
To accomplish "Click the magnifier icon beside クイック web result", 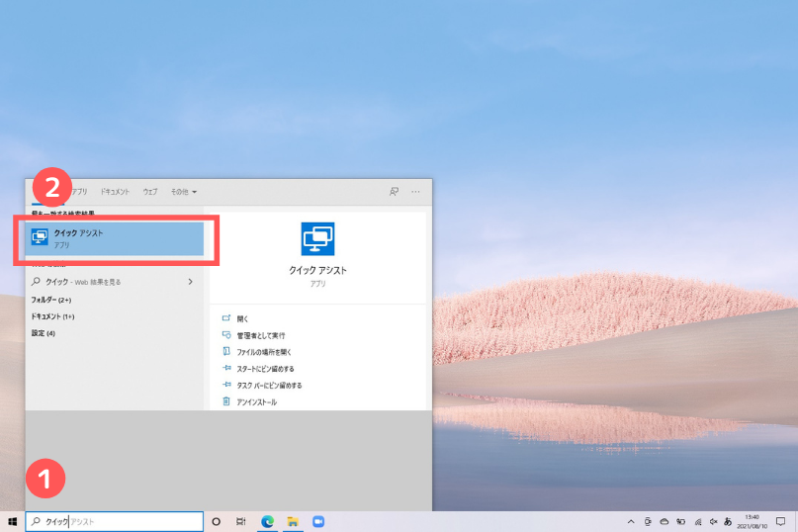I will (x=36, y=282).
